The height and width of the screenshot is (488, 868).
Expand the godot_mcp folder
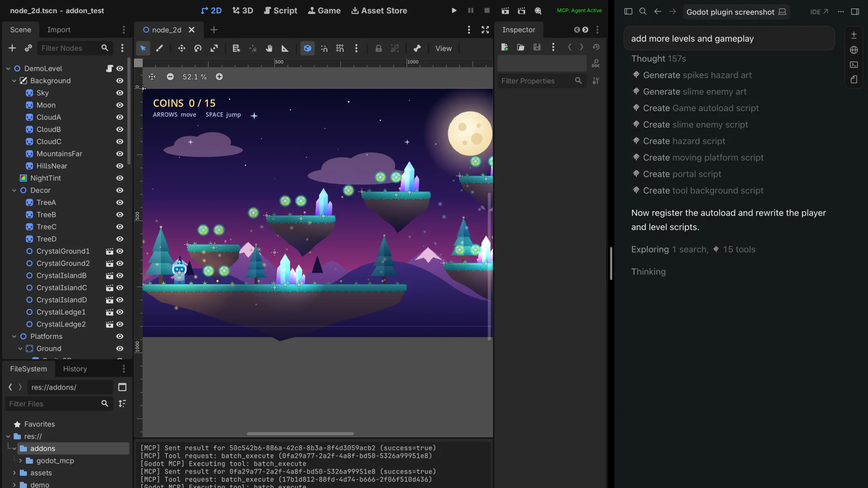point(20,460)
